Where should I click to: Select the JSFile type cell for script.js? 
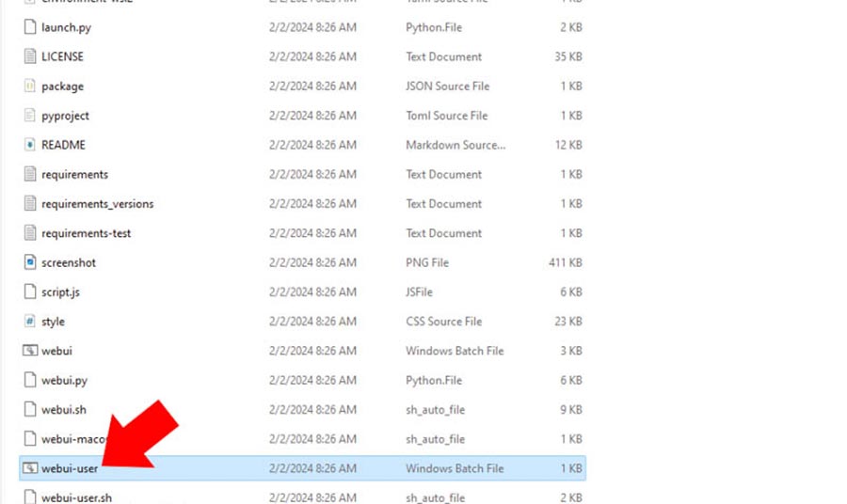click(x=422, y=292)
